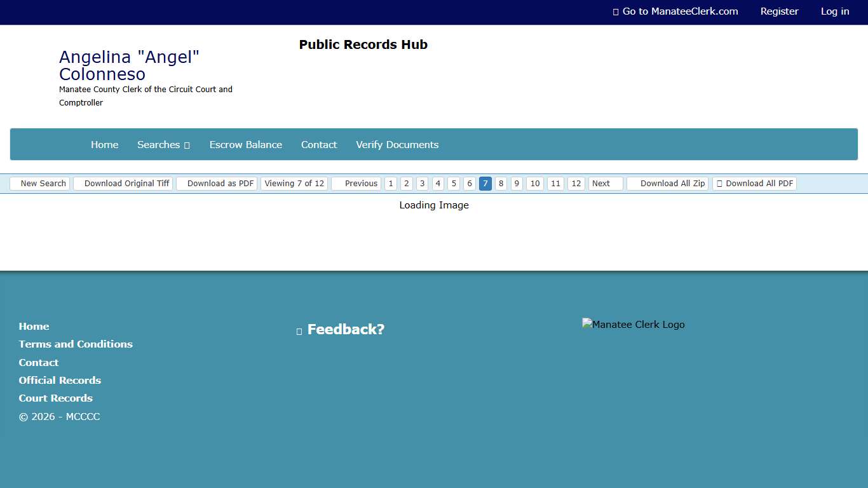The height and width of the screenshot is (488, 868).
Task: Open the Previous document page
Action: click(360, 183)
